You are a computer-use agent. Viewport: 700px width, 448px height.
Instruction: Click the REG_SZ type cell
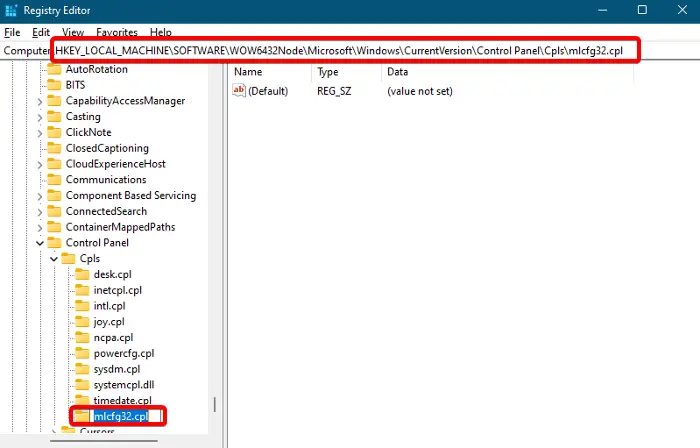[334, 91]
